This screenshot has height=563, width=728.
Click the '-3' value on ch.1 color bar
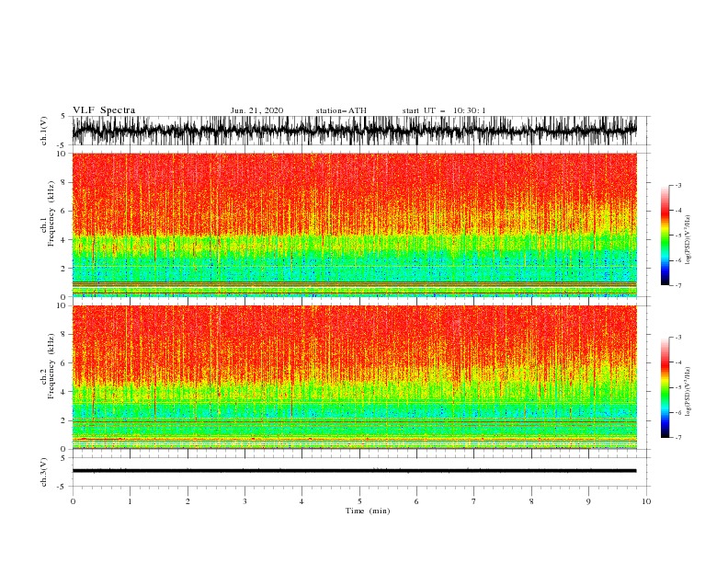[677, 185]
